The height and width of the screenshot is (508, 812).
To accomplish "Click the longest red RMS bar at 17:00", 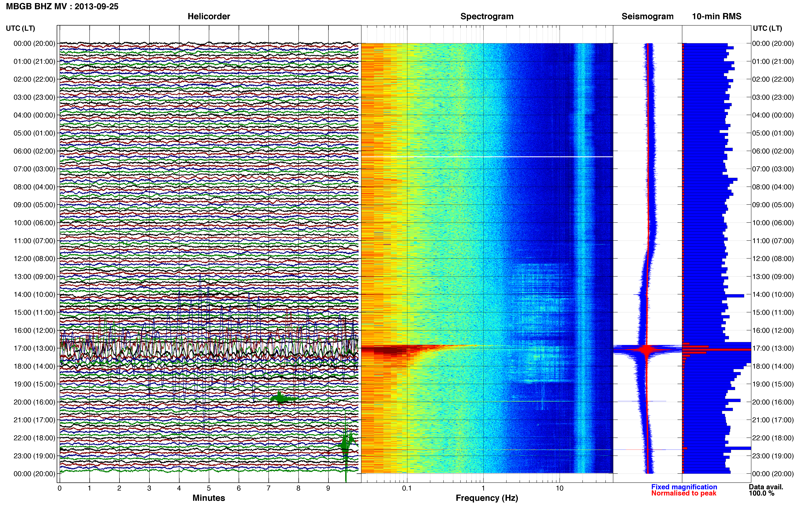I will (x=717, y=350).
